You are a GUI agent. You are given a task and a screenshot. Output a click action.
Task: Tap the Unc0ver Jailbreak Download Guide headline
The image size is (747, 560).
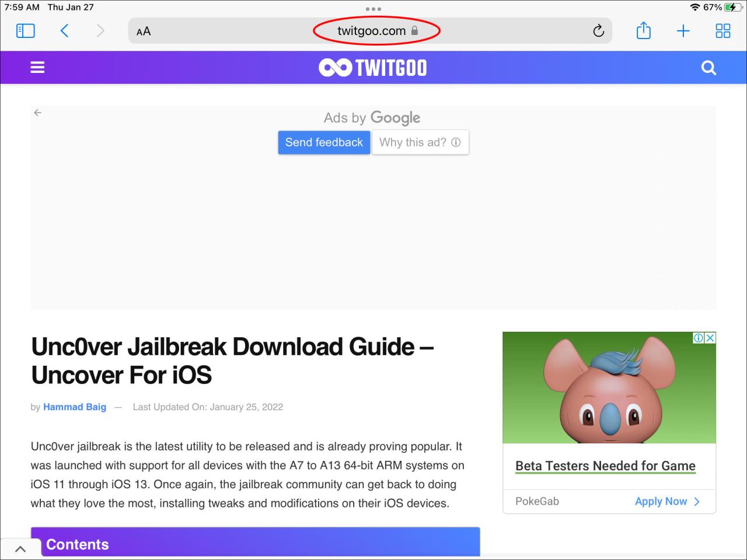pyautogui.click(x=232, y=361)
